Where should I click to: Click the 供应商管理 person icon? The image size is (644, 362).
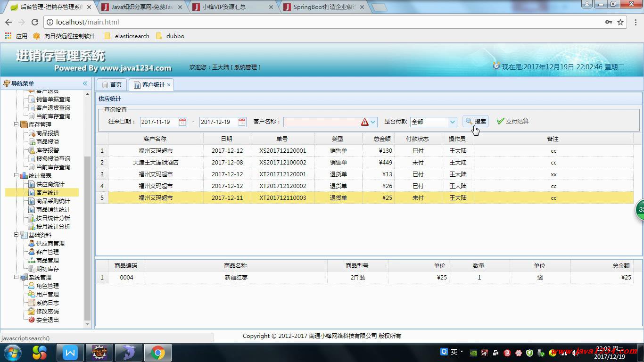click(32, 244)
